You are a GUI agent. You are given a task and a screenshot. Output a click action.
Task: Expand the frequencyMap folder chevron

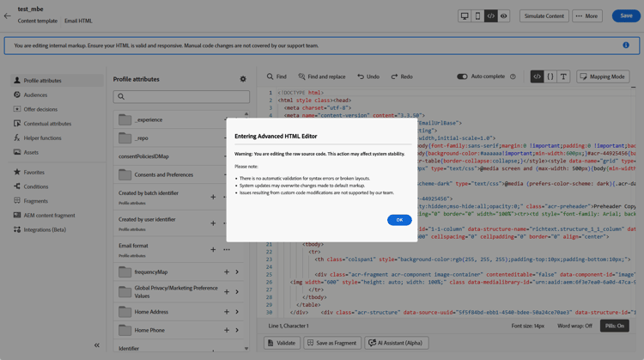tap(237, 272)
